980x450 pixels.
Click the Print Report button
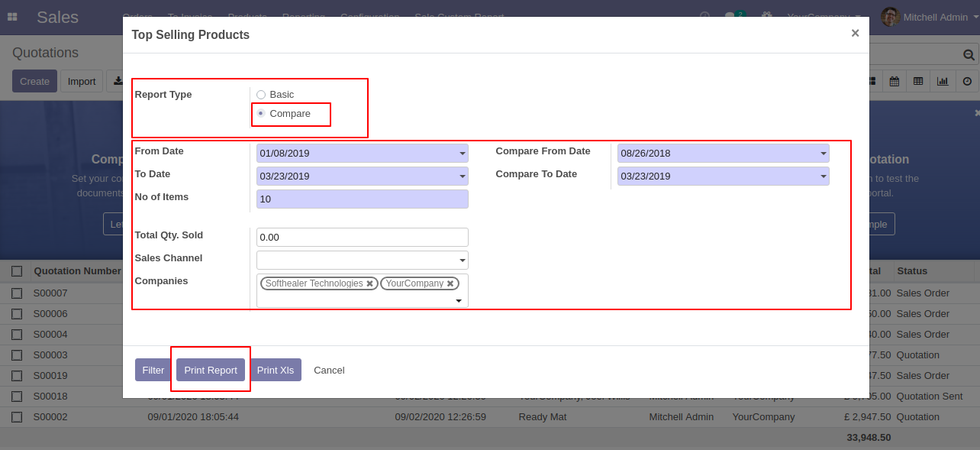(x=211, y=370)
